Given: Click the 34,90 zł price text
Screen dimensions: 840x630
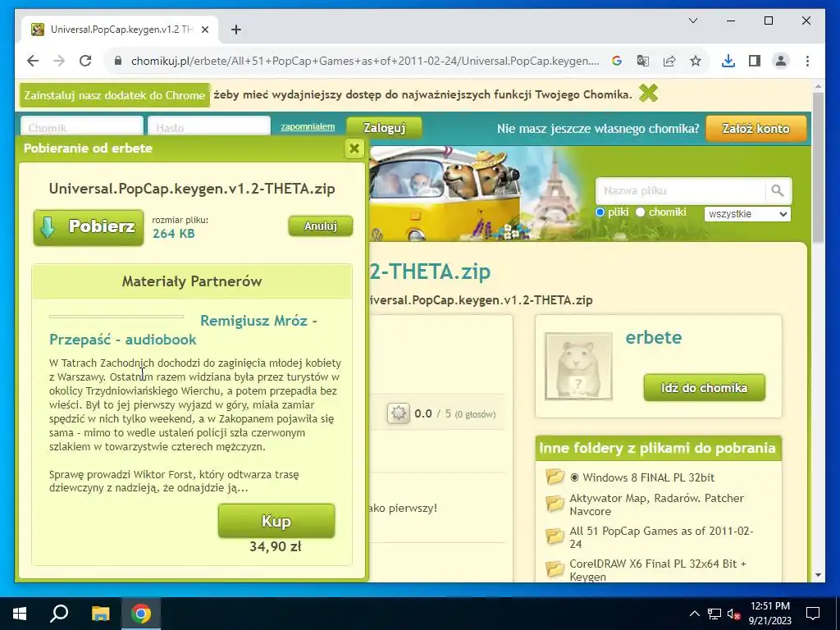Looking at the screenshot, I should 276,546.
